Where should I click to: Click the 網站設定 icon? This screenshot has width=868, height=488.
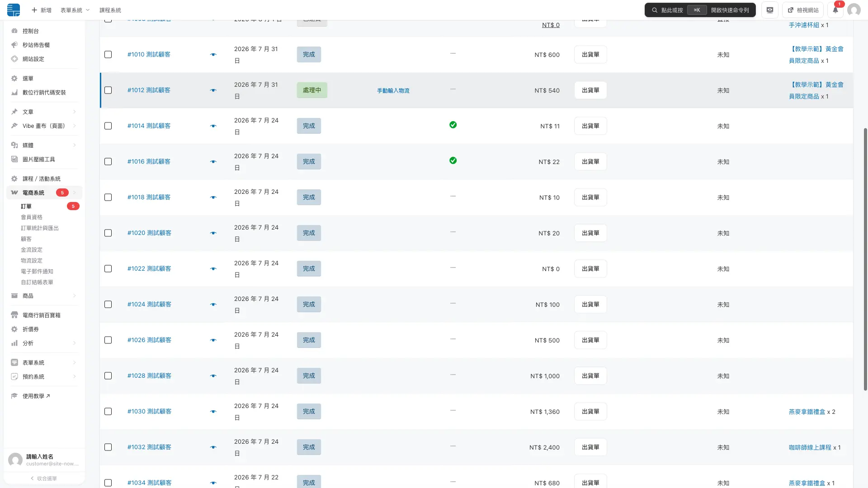[14, 59]
